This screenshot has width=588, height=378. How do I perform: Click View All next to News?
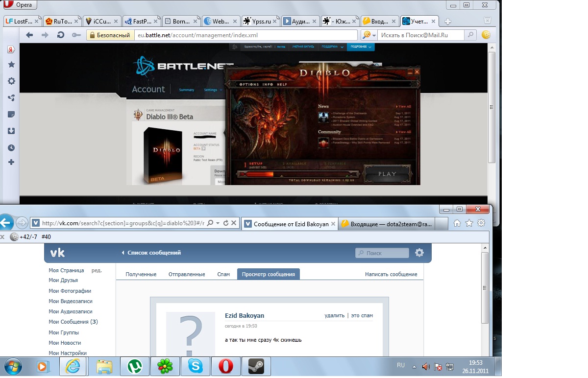pos(404,106)
